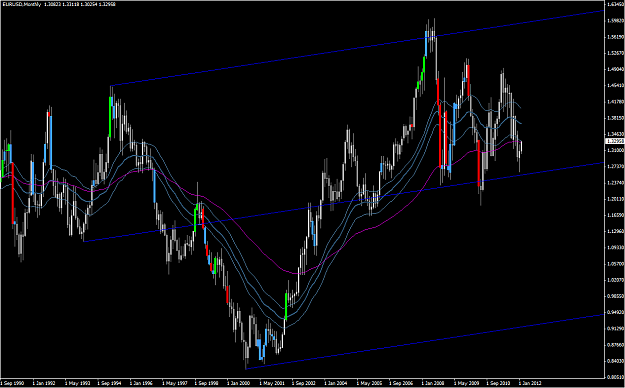625x388 pixels.
Task: Click the EURUSD,Monthly chart title text
Action: coord(21,4)
